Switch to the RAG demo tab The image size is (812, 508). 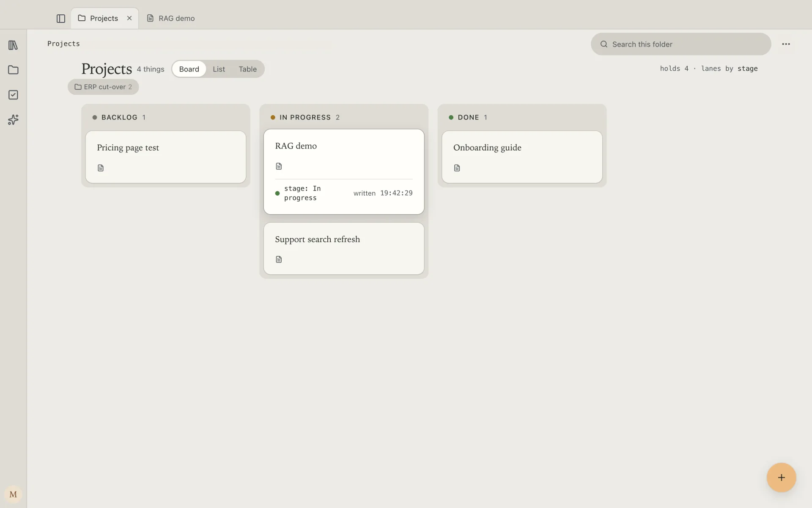tap(171, 18)
